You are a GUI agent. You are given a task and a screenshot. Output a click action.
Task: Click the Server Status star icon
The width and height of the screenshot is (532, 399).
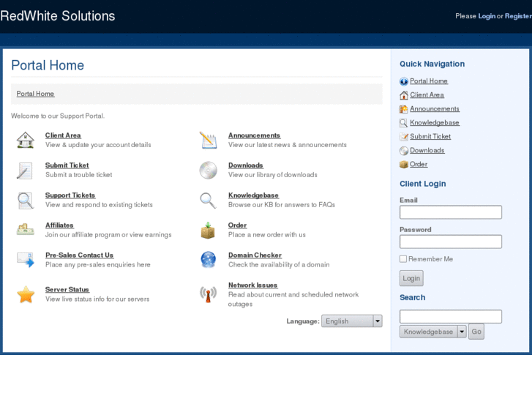click(x=26, y=295)
